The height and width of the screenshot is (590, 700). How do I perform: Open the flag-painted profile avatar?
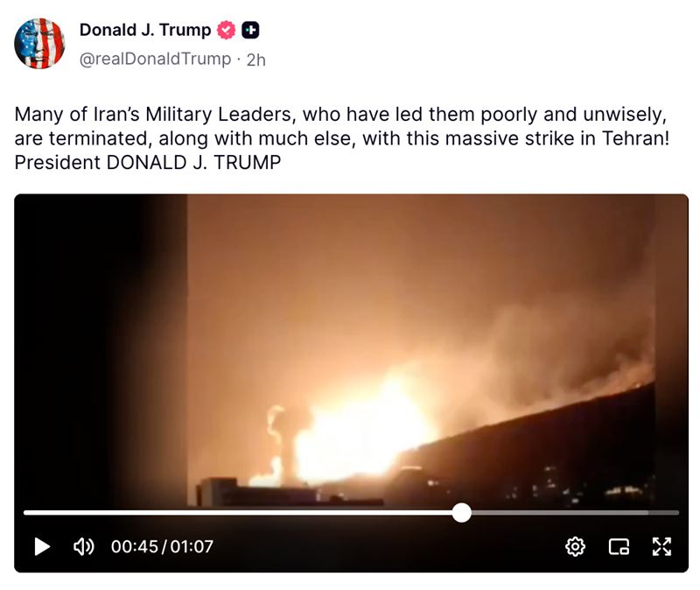click(39, 43)
